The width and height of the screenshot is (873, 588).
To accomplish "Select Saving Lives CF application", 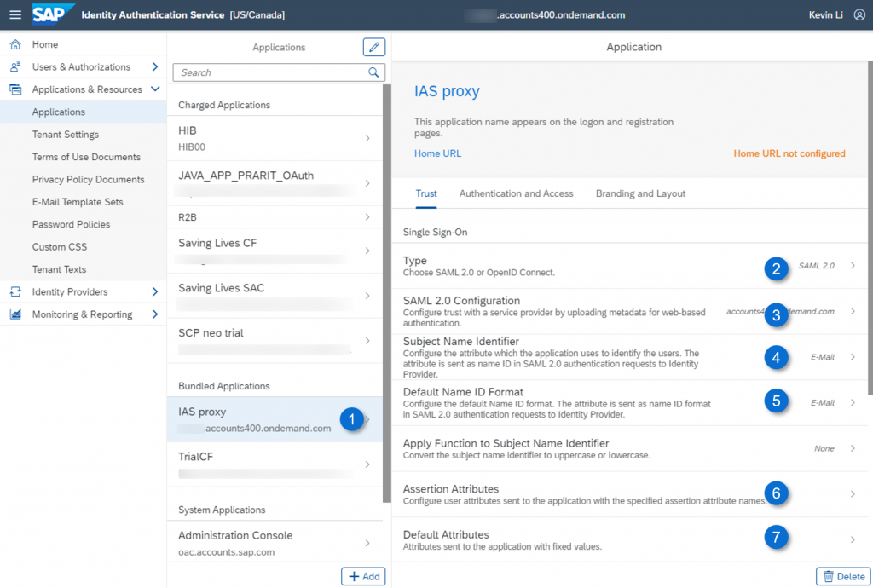I will (275, 251).
